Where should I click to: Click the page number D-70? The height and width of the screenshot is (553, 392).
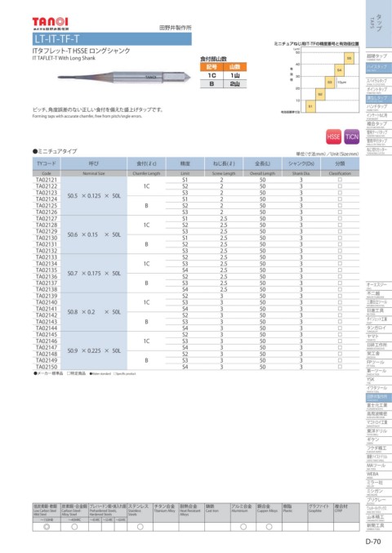point(372,542)
